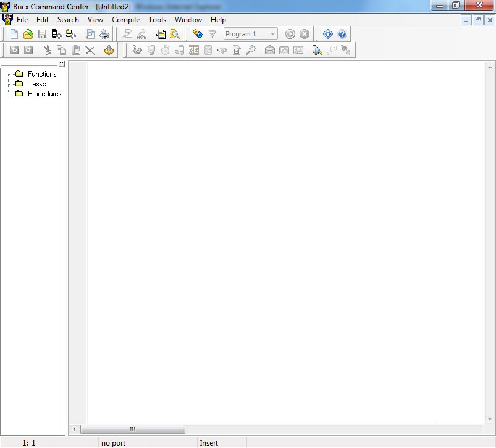Create a new file with the blank page icon
This screenshot has width=496, height=448.
(x=14, y=34)
